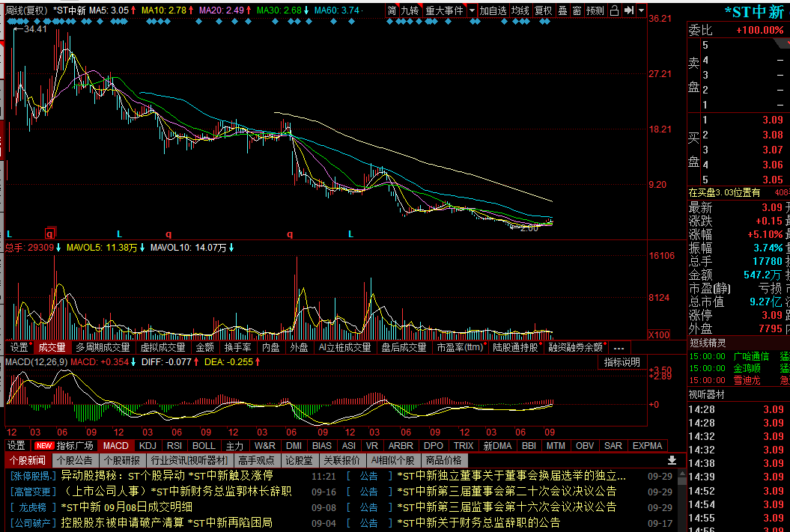Viewport: 790px width, 532px height.
Task: Open news 异动股揭秘 ST个股异动
Action: [166, 476]
